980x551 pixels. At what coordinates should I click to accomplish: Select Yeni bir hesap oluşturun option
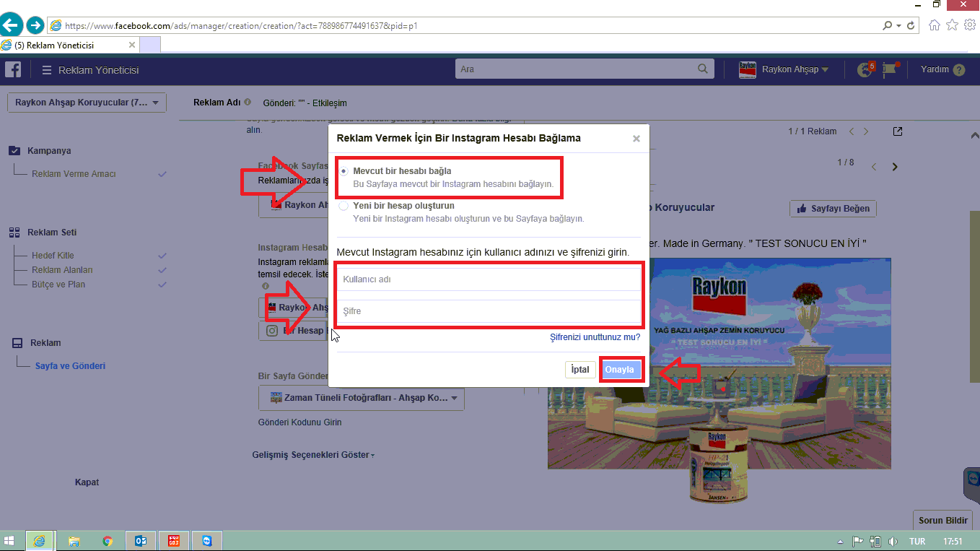click(344, 206)
